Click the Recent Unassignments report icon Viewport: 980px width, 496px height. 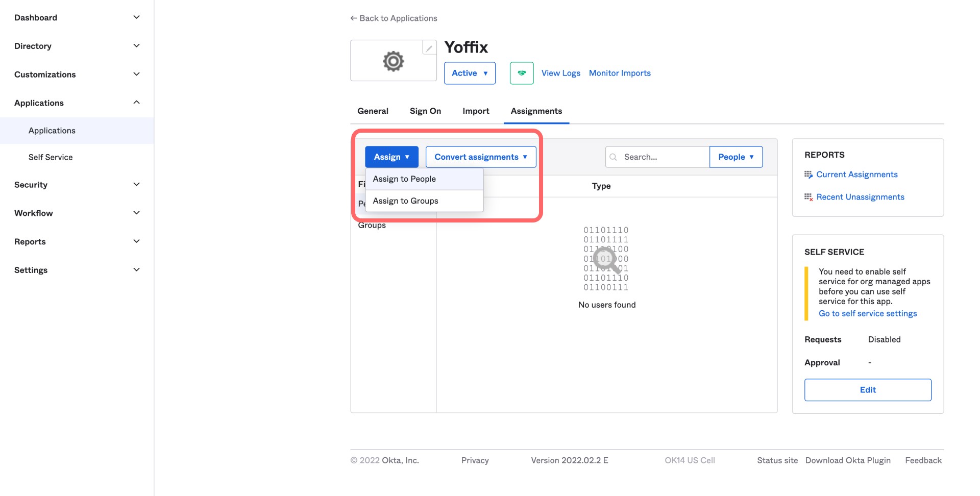coord(808,197)
